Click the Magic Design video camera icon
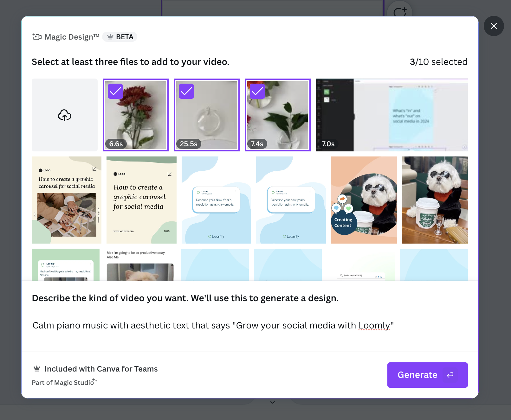 pos(37,37)
